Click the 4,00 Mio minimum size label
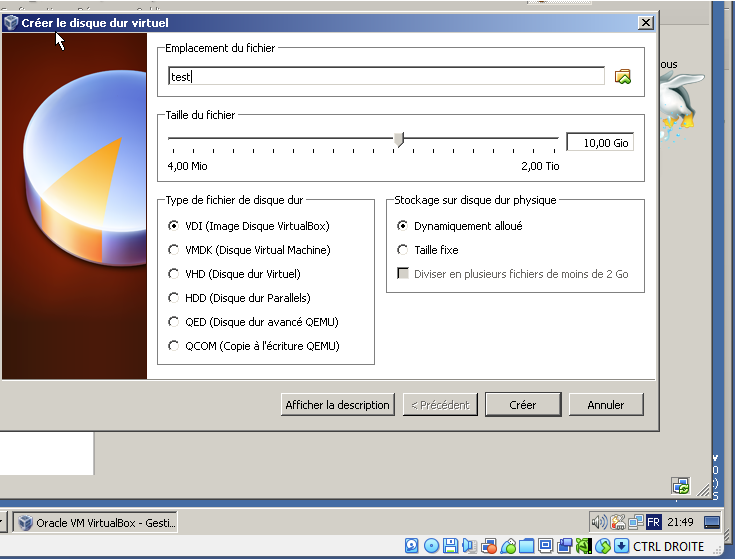 pos(188,166)
